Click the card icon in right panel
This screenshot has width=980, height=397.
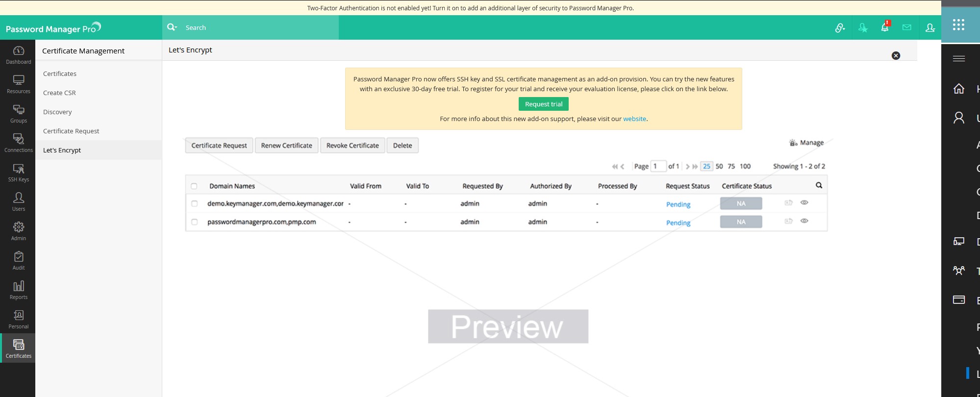[958, 299]
